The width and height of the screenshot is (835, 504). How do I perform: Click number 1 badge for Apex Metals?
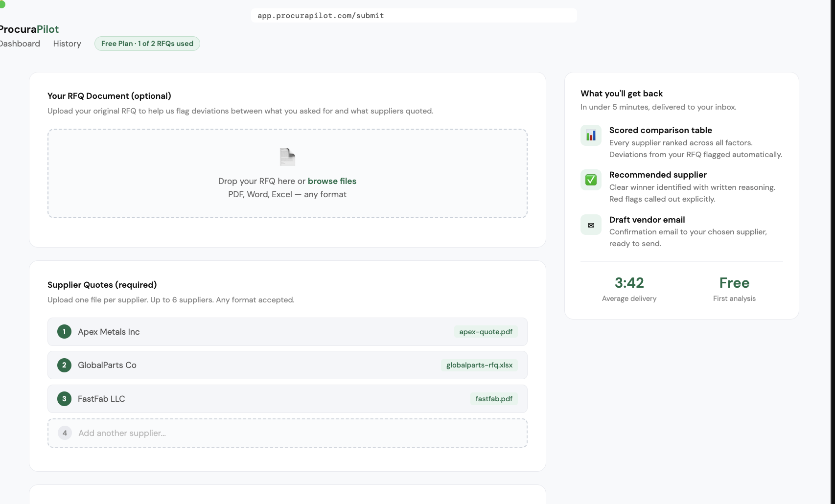tap(64, 332)
